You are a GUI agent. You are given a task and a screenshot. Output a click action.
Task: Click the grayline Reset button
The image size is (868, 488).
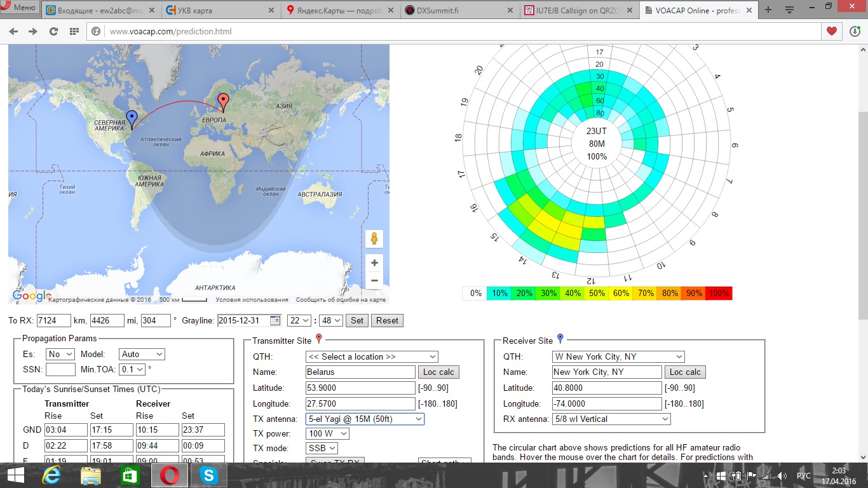387,320
